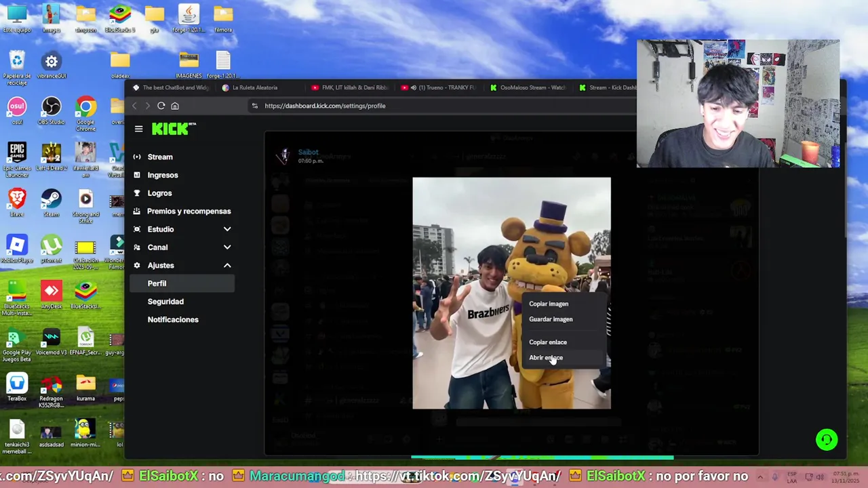Open TeraBox desktop icon
Viewport: 868px width, 488px height.
[17, 388]
